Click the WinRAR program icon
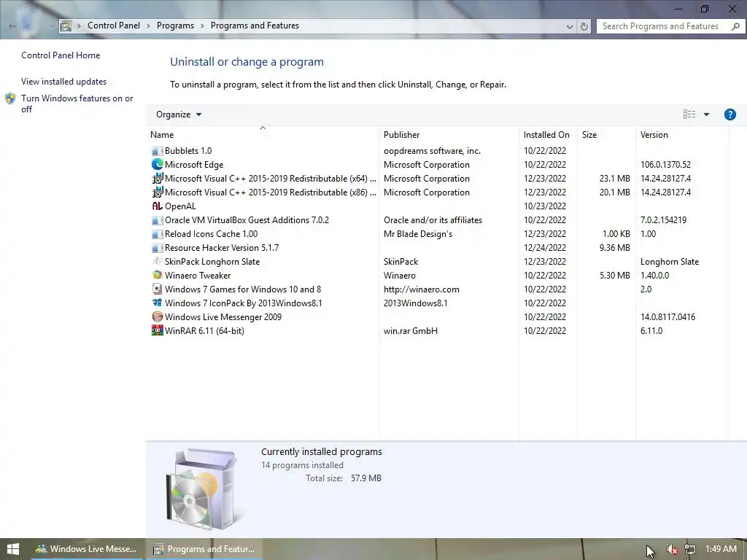Screen dimensions: 747x560 coord(158,330)
